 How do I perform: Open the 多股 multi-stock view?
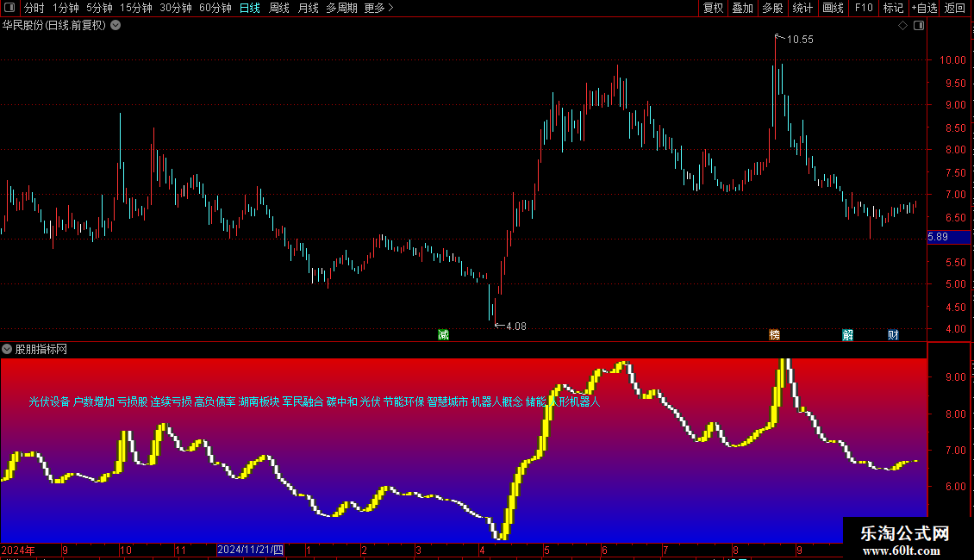click(x=772, y=8)
